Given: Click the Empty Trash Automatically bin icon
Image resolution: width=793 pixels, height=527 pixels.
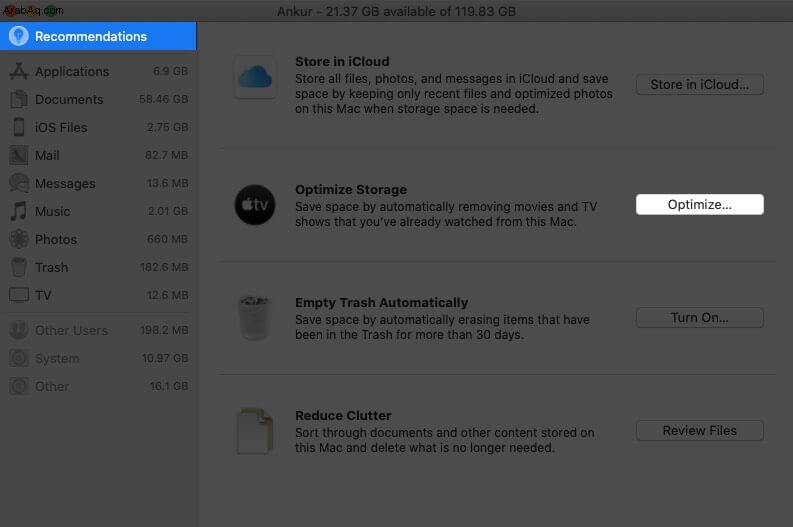Looking at the screenshot, I should tap(254, 318).
